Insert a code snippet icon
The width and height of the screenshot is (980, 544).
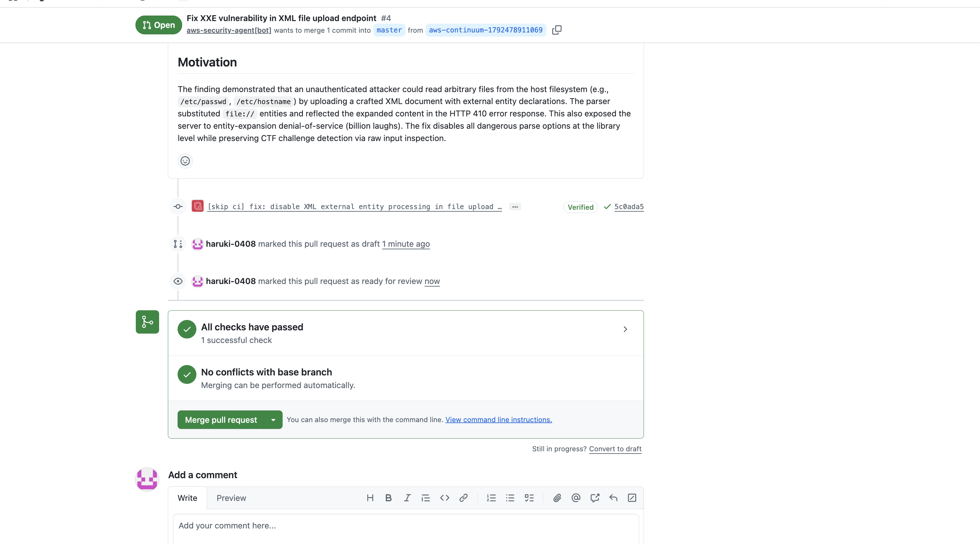point(444,498)
